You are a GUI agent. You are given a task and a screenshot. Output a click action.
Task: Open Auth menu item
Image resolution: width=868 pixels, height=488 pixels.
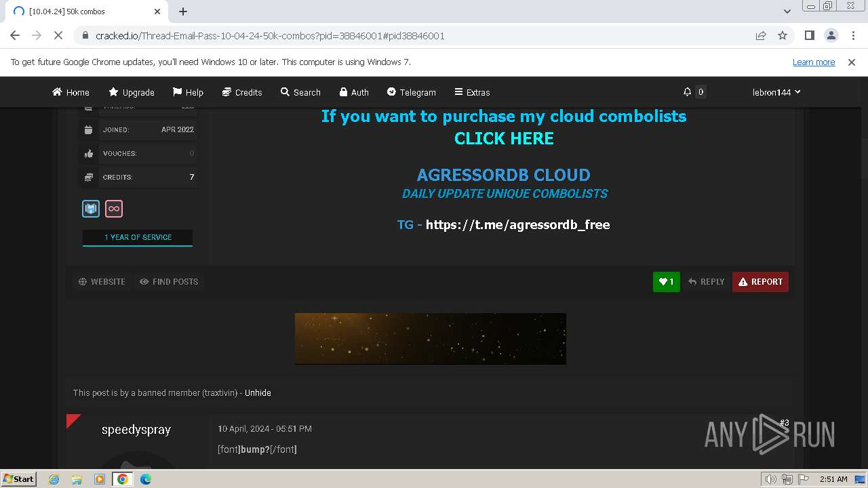pyautogui.click(x=354, y=92)
